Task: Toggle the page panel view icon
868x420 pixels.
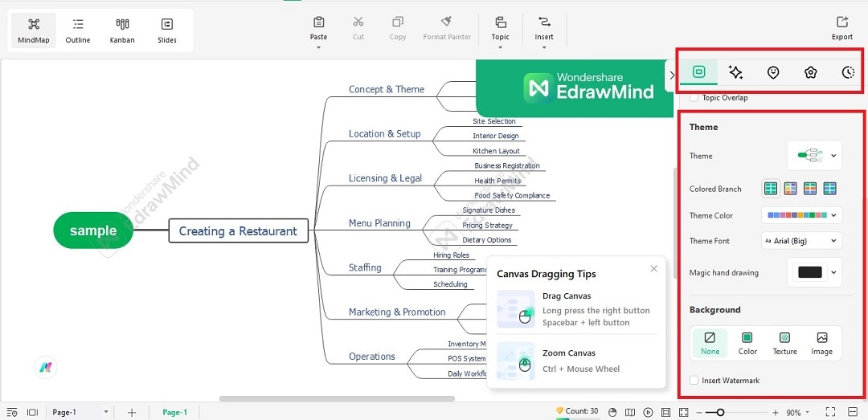Action: point(33,412)
